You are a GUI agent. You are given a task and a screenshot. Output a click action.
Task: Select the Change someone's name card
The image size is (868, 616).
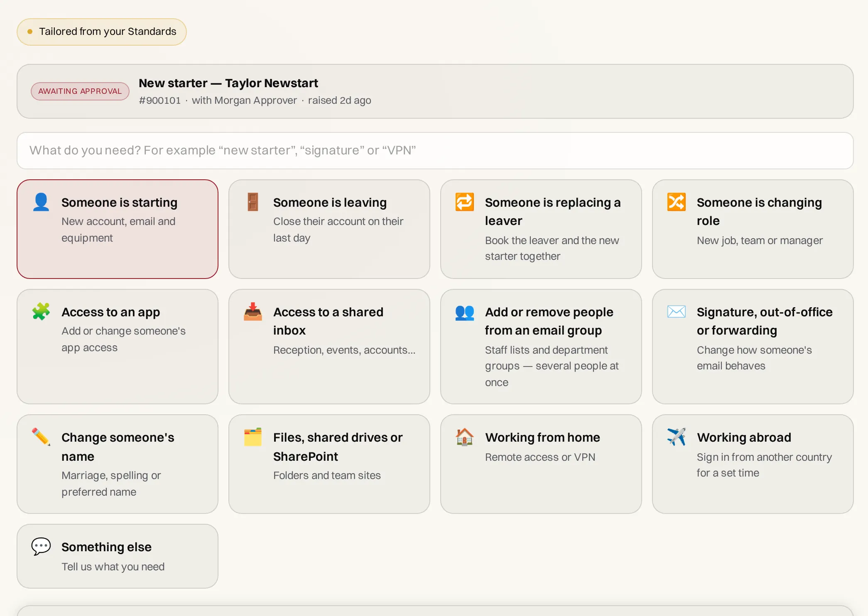point(118,464)
